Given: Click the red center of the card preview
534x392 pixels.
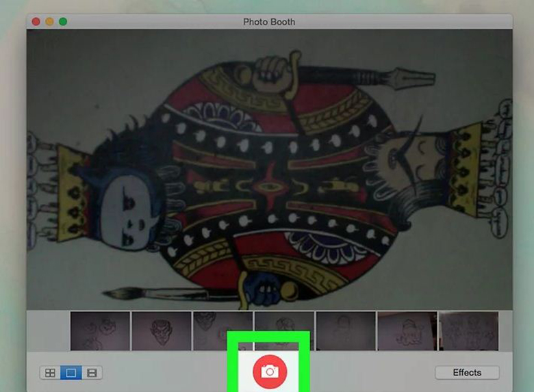Looking at the screenshot, I should click(264, 184).
